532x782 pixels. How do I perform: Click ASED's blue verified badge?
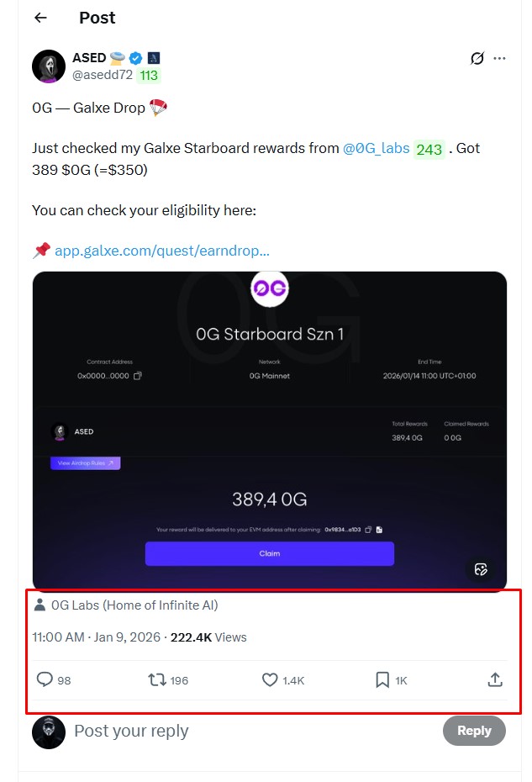[137, 58]
